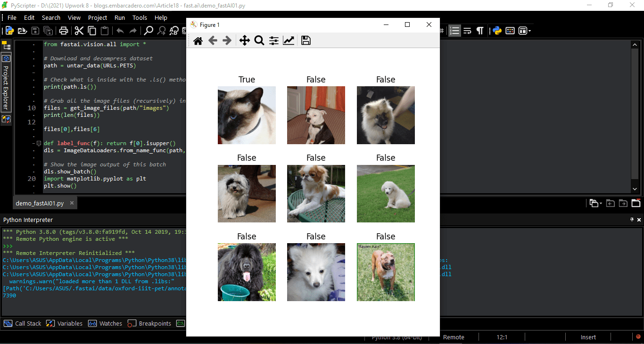Open the Run menu
Screen dimensions: 644x344
(120, 17)
